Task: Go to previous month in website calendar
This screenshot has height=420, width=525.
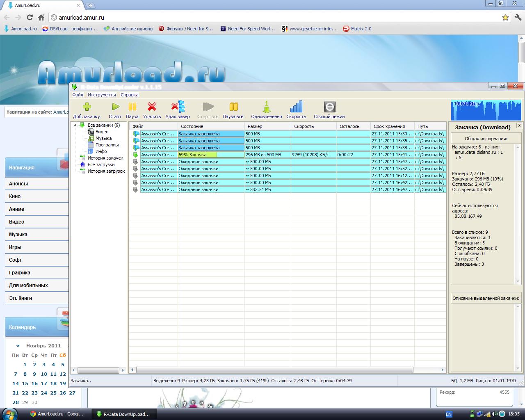Action: (18, 346)
